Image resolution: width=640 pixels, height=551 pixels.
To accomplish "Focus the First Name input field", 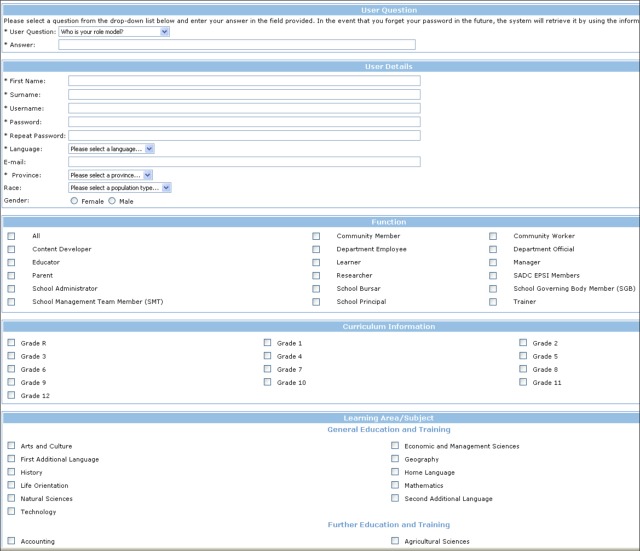I will [244, 81].
